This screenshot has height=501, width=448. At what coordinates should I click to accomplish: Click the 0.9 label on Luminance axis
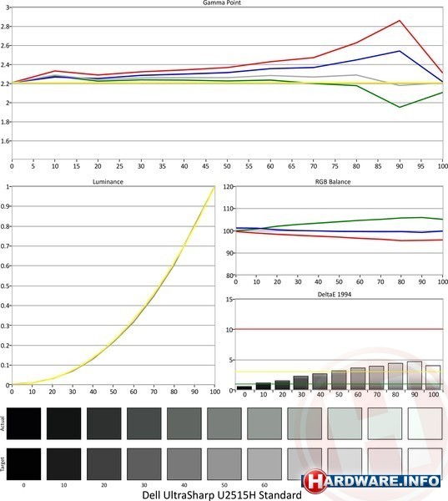point(6,206)
